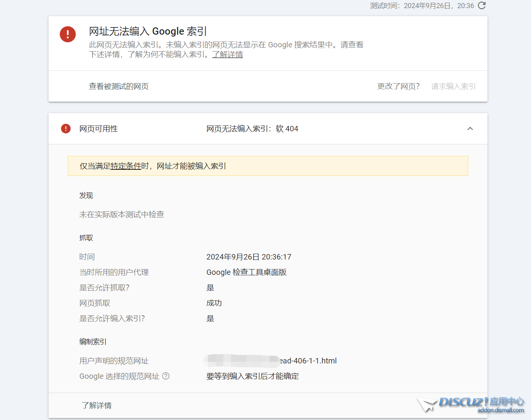Click the Discuz! 应用中心 logo watermark
531x420 pixels.
481,402
